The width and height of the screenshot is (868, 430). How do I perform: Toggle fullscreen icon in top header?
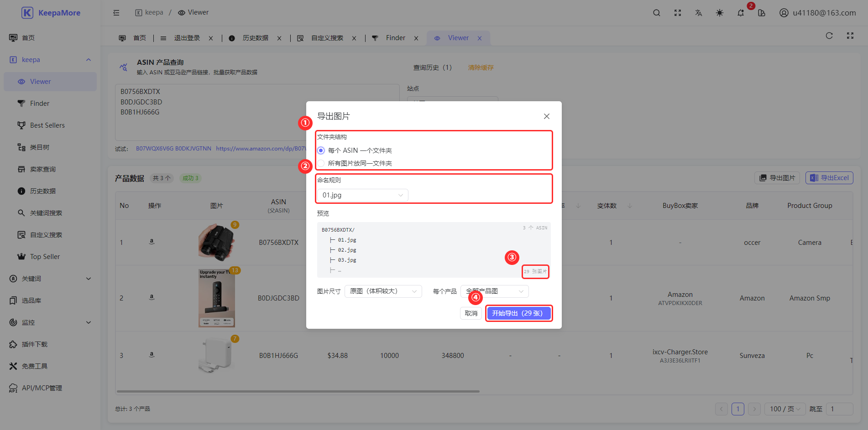click(677, 13)
